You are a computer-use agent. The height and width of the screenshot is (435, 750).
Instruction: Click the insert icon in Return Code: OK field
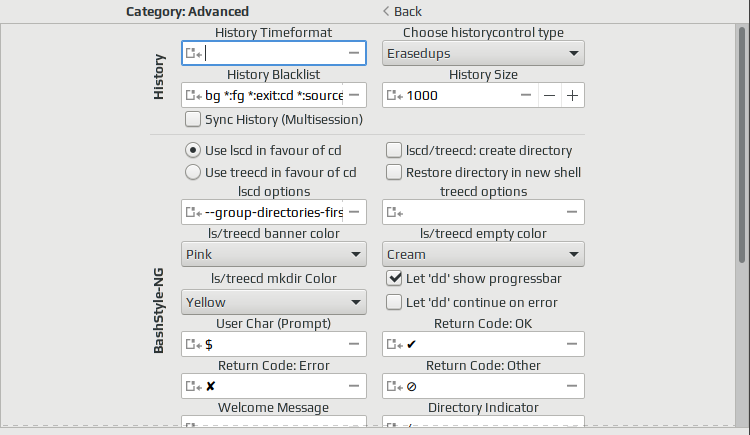pyautogui.click(x=395, y=344)
